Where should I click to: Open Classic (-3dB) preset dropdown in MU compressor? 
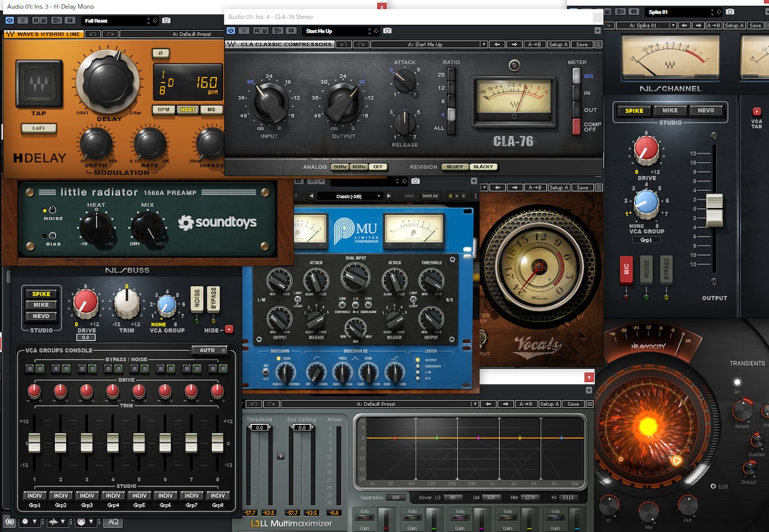pyautogui.click(x=350, y=196)
